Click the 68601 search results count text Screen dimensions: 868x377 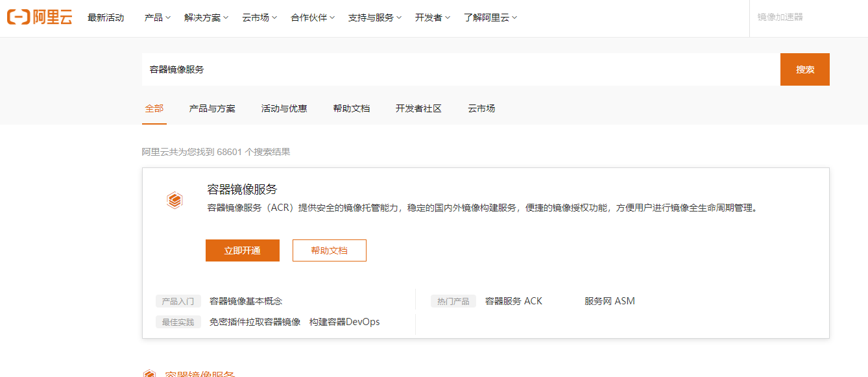tap(216, 152)
